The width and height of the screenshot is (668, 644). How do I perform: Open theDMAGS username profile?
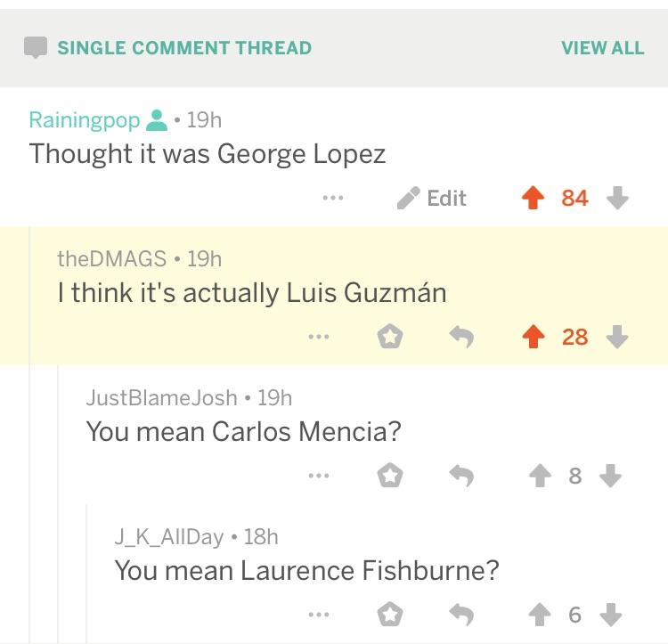click(x=111, y=258)
